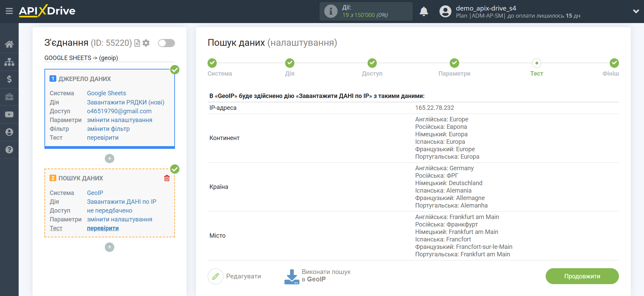Click 'ПОШУК ДАНИХ' block header
Viewport: 644px width, 296px height.
pyautogui.click(x=81, y=178)
